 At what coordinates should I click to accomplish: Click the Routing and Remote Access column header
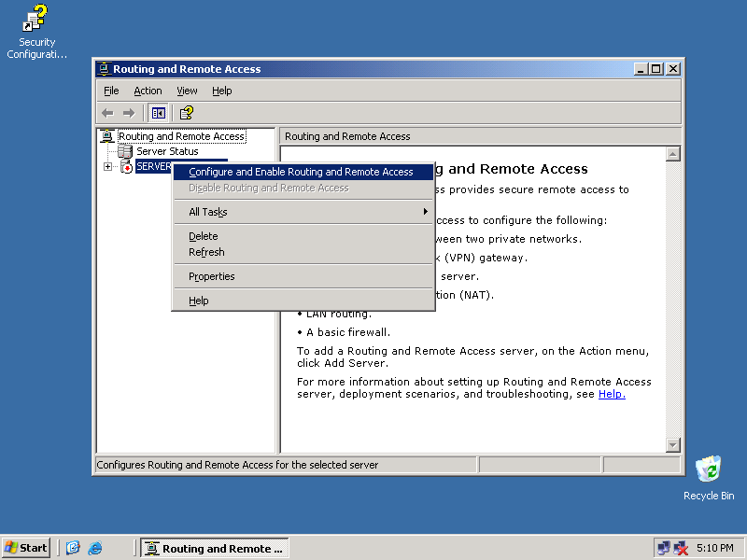[480, 136]
